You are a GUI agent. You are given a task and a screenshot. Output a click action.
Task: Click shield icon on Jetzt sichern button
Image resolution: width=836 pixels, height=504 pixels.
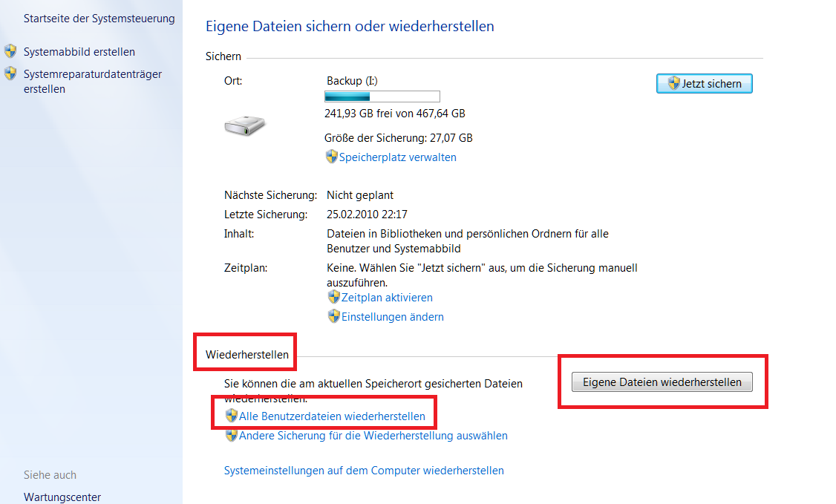[x=674, y=83]
